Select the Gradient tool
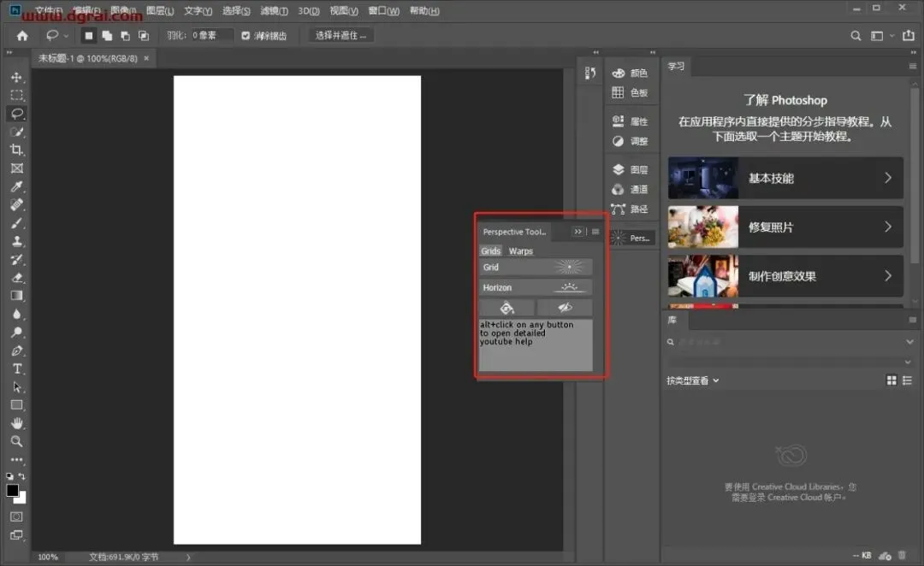This screenshot has height=566, width=924. (x=16, y=296)
